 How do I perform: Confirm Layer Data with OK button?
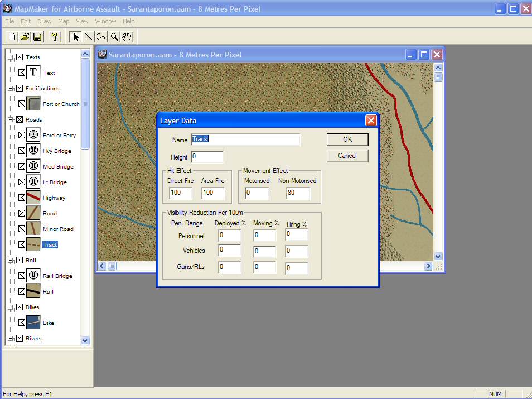pos(347,139)
